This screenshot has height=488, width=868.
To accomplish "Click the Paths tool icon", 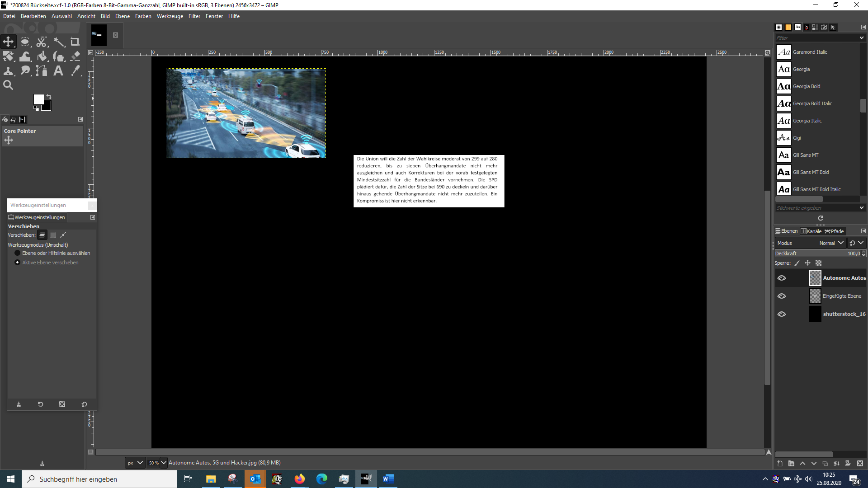I will pos(42,71).
